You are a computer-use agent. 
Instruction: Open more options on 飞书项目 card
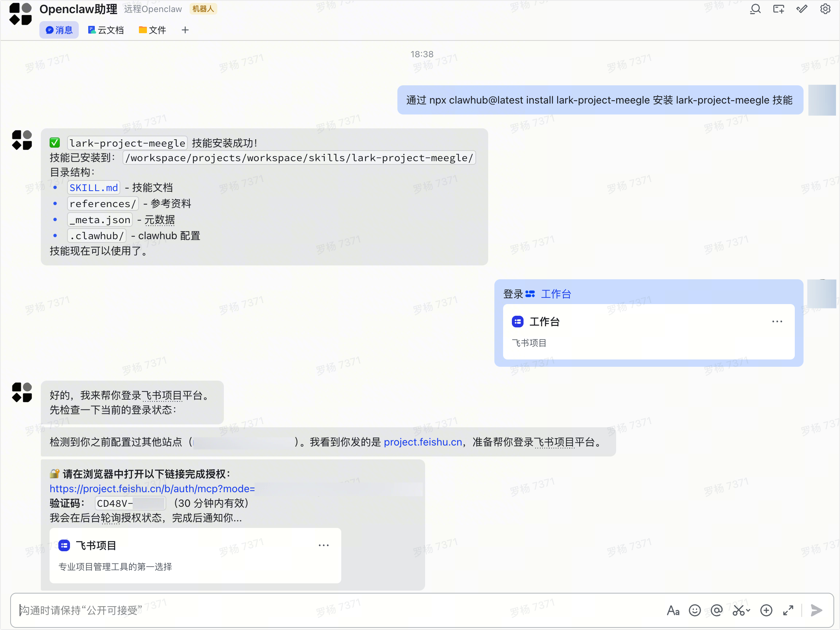(323, 545)
